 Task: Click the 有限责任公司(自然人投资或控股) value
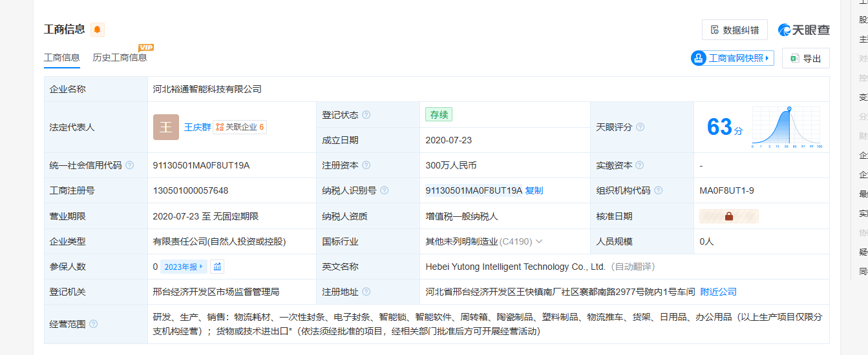[219, 241]
